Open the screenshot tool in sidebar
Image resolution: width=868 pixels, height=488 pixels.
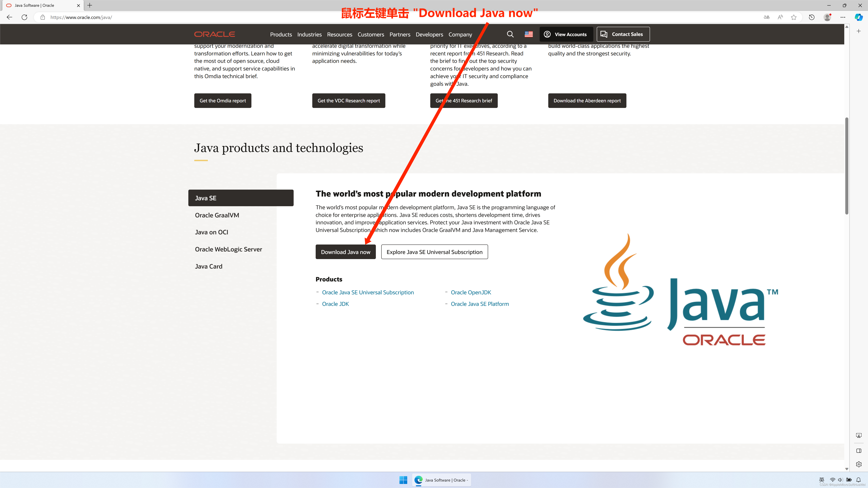[x=859, y=435]
